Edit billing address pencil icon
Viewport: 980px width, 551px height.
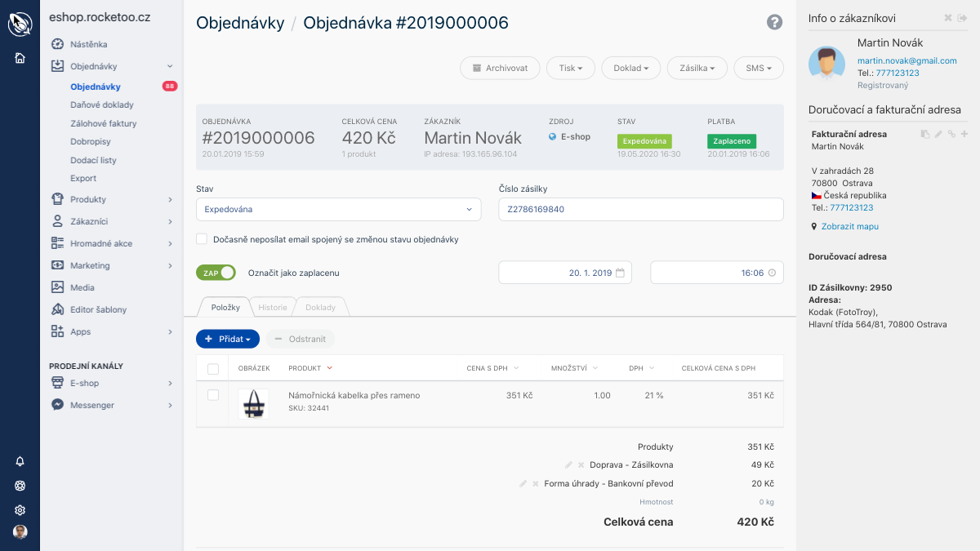click(x=938, y=134)
